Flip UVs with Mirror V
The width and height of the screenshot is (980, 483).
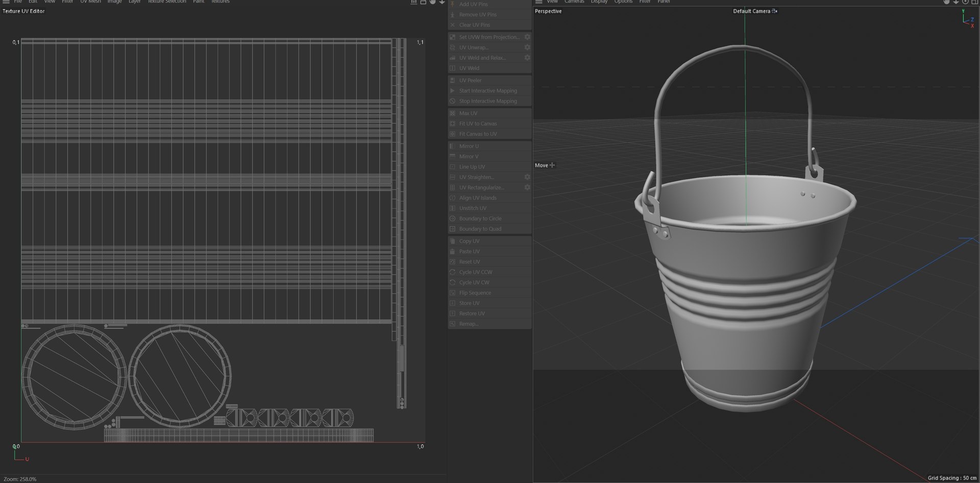coord(490,156)
